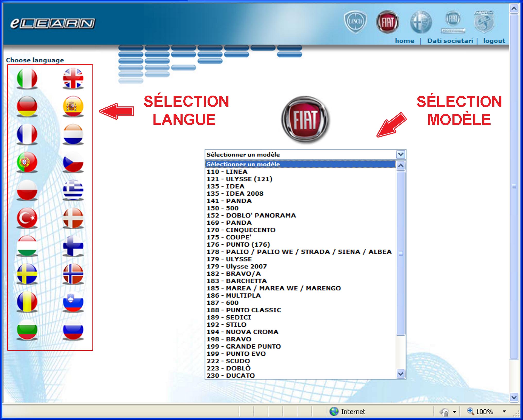Click the logout link
This screenshot has height=420, width=523.
coord(494,41)
